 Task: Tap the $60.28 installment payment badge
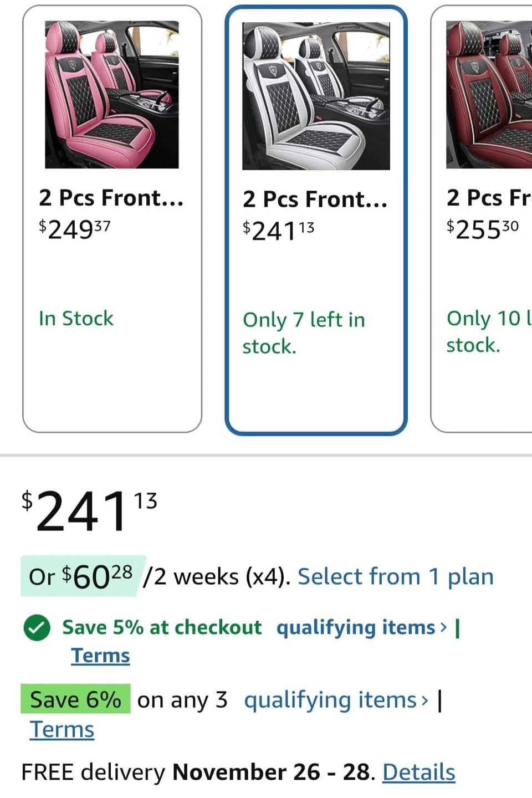82,577
